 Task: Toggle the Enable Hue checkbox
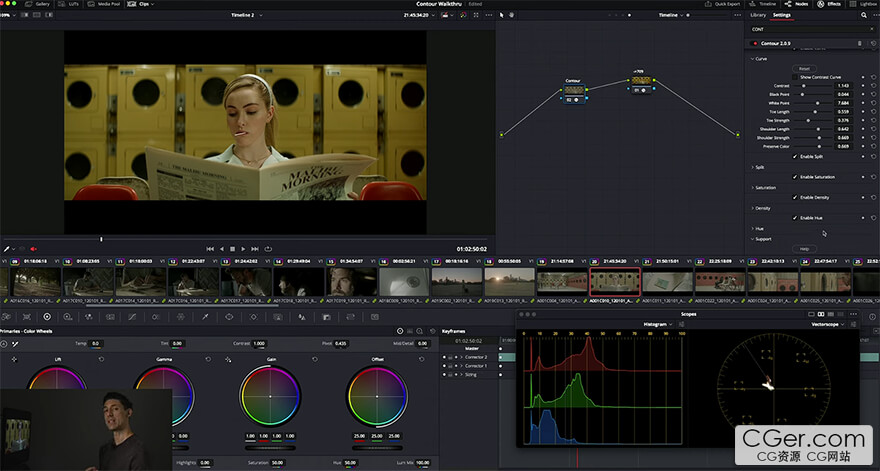pyautogui.click(x=796, y=217)
